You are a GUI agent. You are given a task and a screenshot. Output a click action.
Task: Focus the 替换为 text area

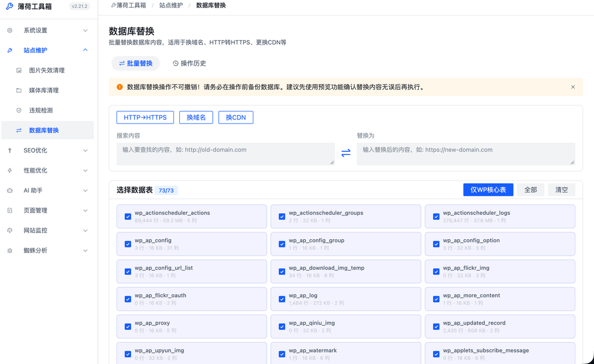point(466,154)
